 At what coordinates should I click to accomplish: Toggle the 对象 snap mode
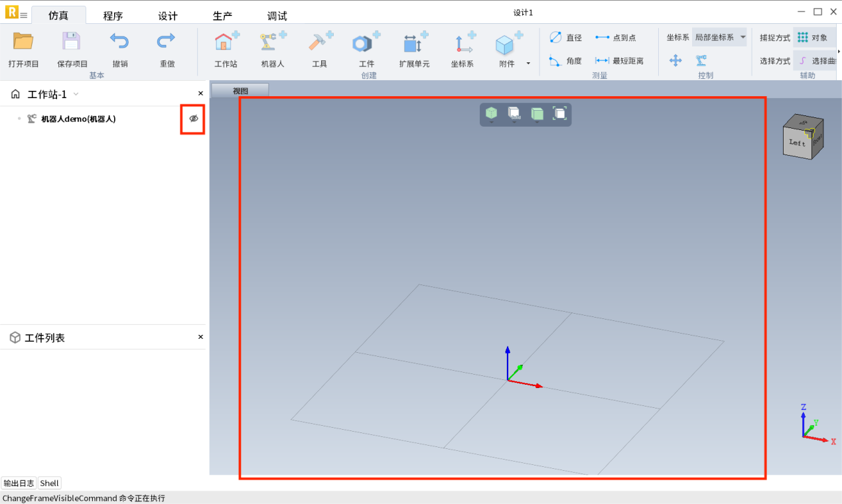[813, 38]
